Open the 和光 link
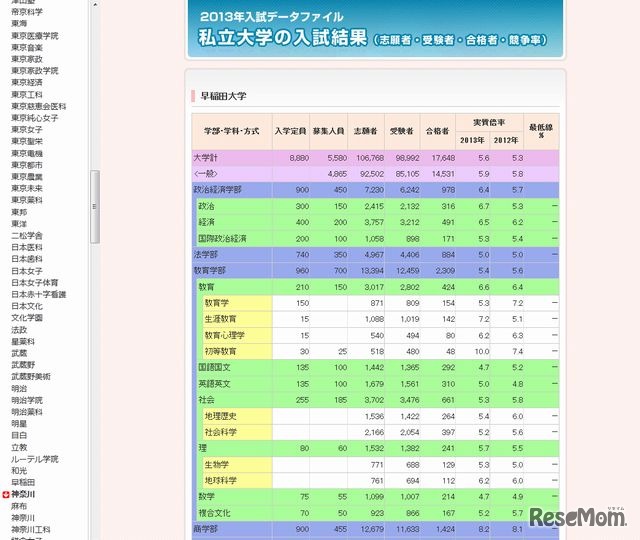 (19, 471)
